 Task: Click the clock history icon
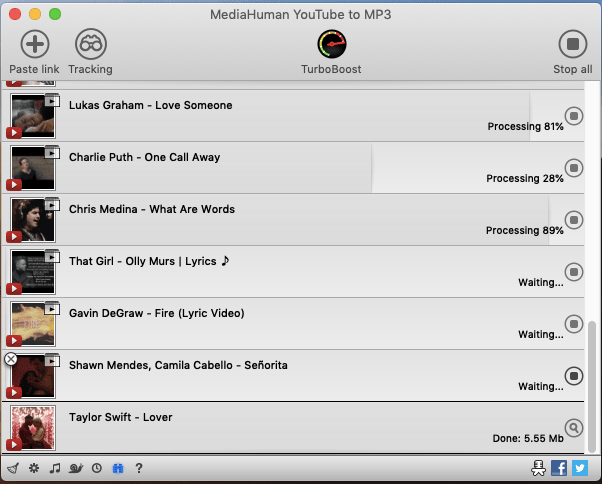tap(97, 468)
